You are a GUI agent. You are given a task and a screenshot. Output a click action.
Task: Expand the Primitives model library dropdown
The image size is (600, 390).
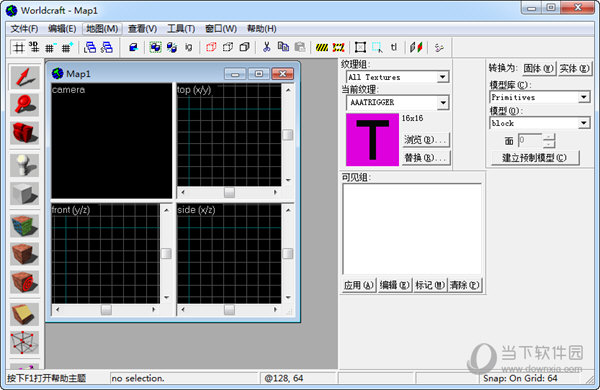pos(584,97)
